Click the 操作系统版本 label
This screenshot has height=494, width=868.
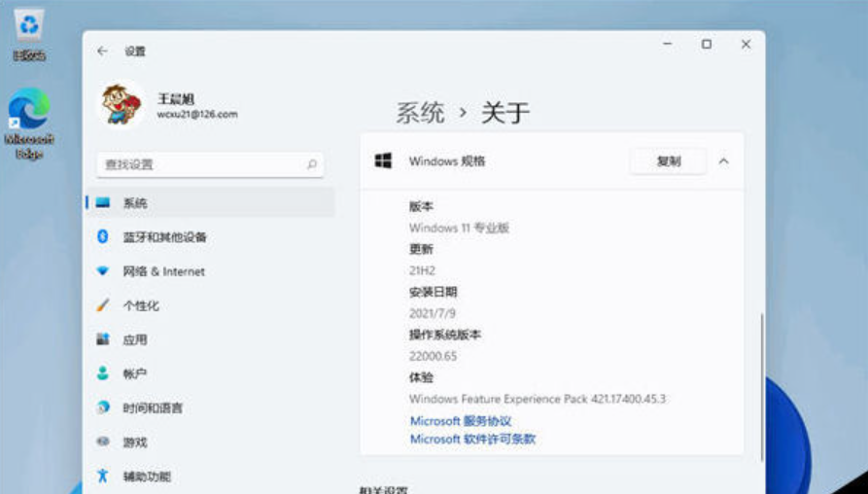pos(445,335)
